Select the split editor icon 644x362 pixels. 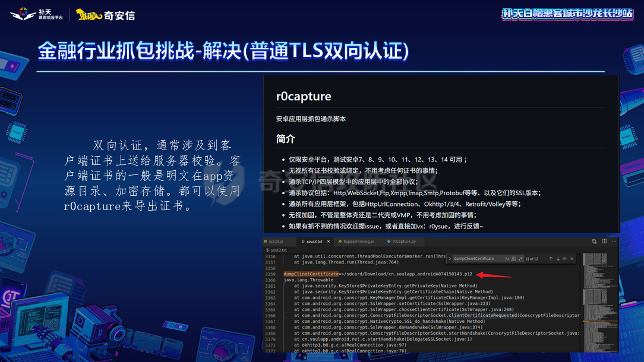coord(603,242)
